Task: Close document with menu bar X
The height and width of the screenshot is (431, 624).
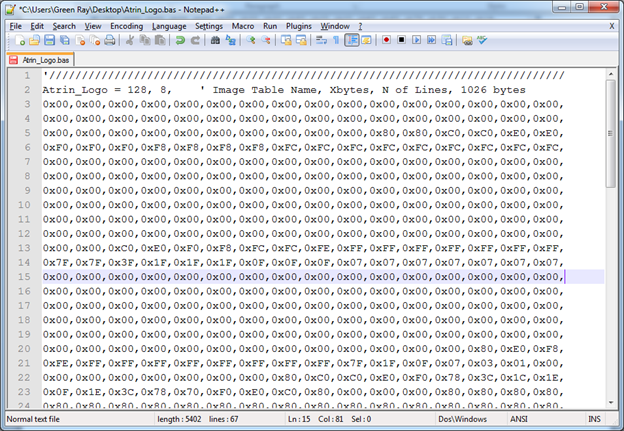Action: point(612,26)
